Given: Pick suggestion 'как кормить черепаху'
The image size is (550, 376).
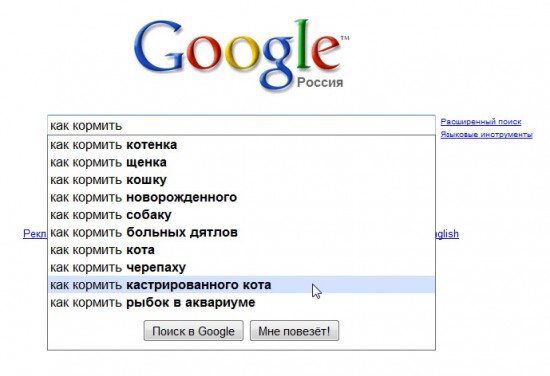Looking at the screenshot, I should (x=241, y=267).
